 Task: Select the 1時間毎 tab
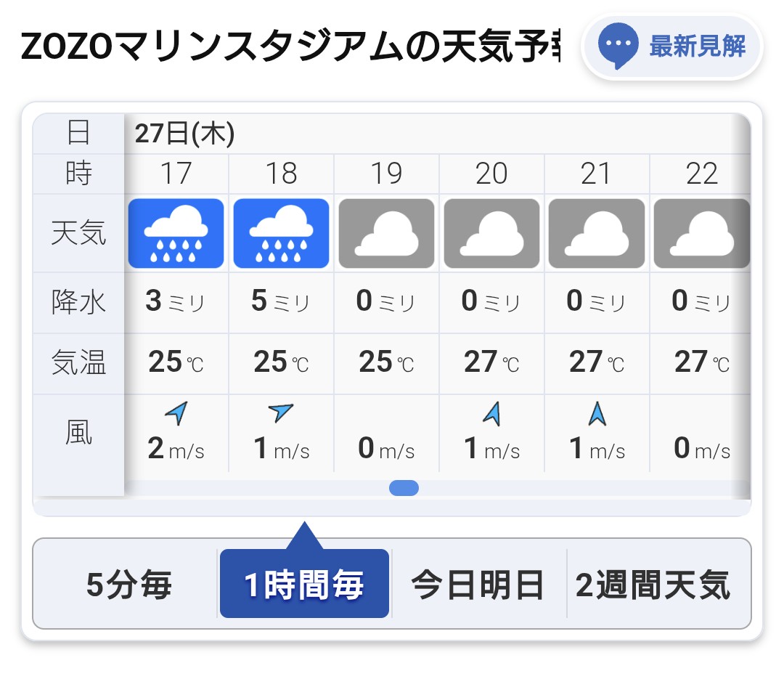click(304, 584)
